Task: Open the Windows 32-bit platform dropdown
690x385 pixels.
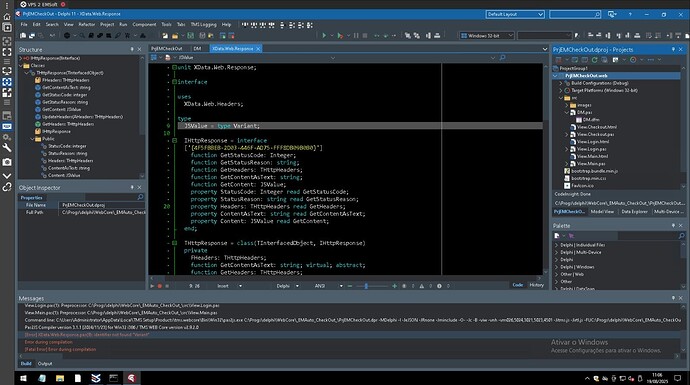Action: point(486,36)
